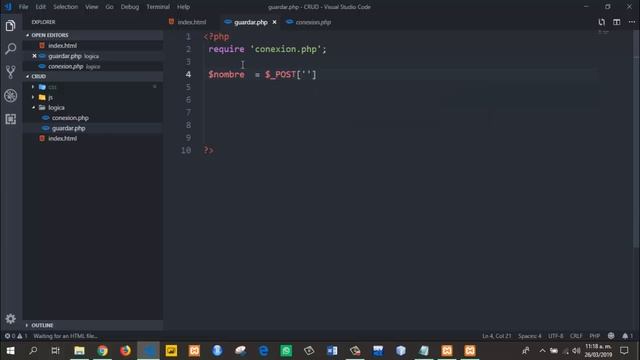Collapse the CRUD folder section
The height and width of the screenshot is (360, 640).
point(93,76)
